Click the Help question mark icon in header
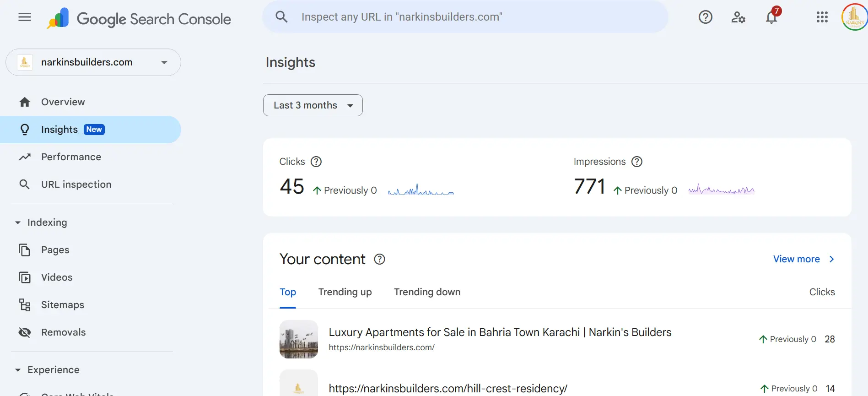The image size is (868, 396). (x=705, y=17)
